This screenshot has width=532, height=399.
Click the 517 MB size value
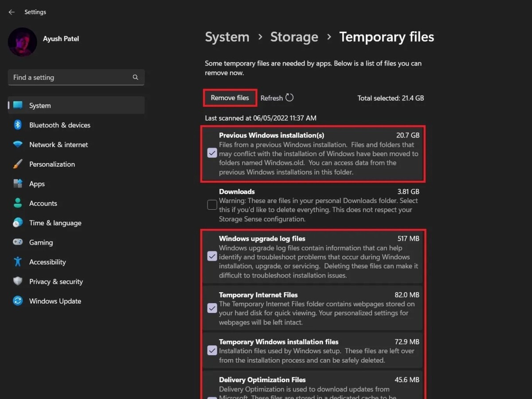(x=408, y=239)
